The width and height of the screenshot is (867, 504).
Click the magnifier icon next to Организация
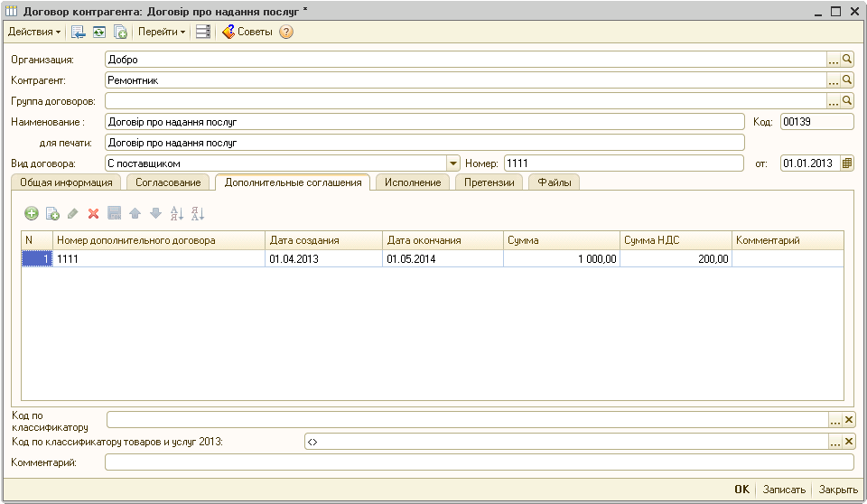847,59
